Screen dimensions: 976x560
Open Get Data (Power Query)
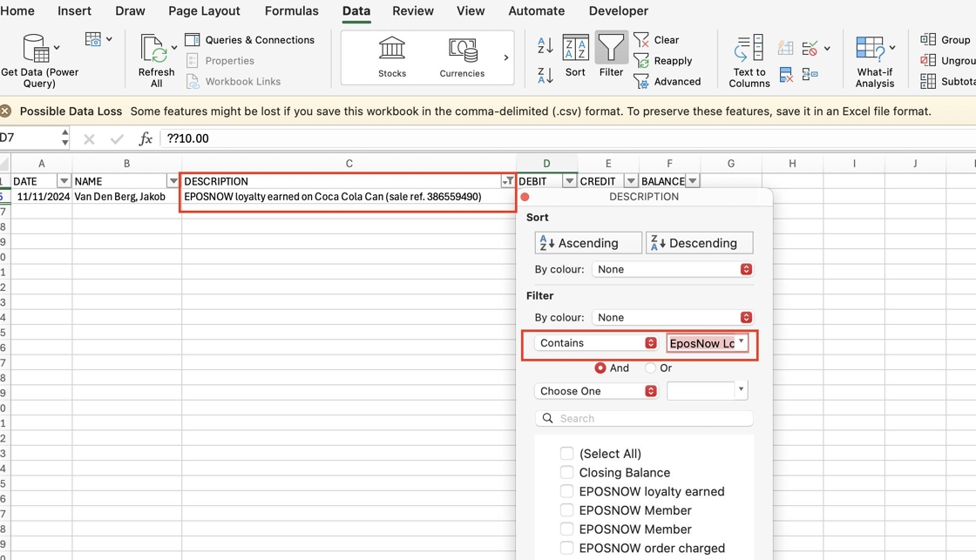click(40, 60)
